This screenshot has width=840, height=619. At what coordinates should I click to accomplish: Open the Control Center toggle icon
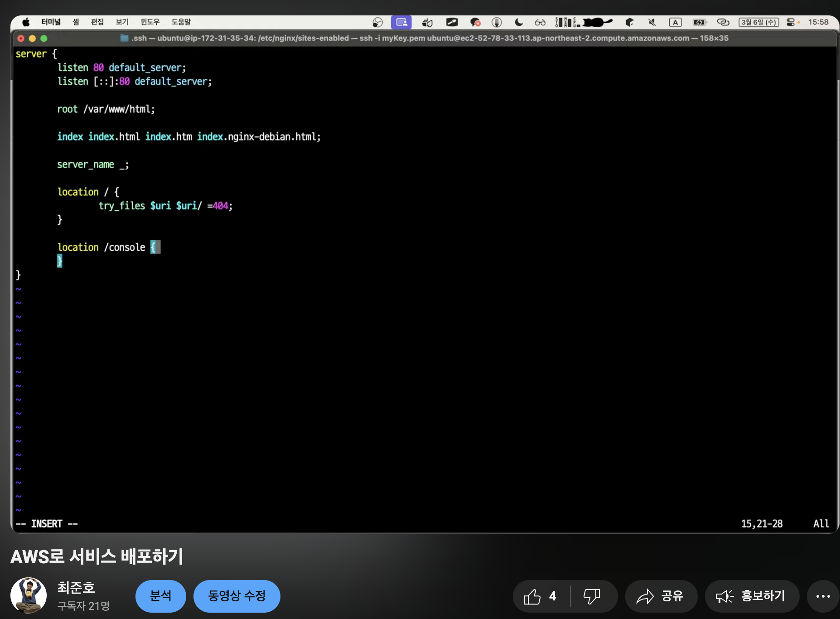791,22
